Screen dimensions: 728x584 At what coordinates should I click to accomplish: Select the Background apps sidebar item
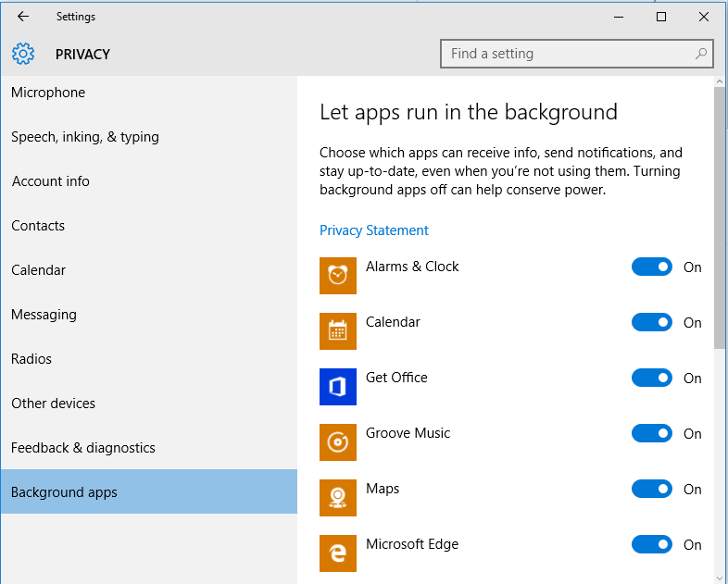tap(65, 492)
